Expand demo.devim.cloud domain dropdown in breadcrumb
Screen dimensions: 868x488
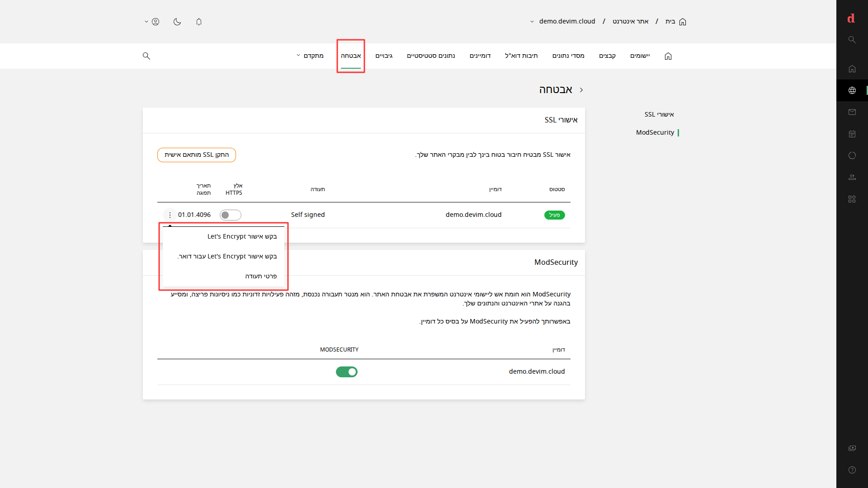pyautogui.click(x=532, y=22)
